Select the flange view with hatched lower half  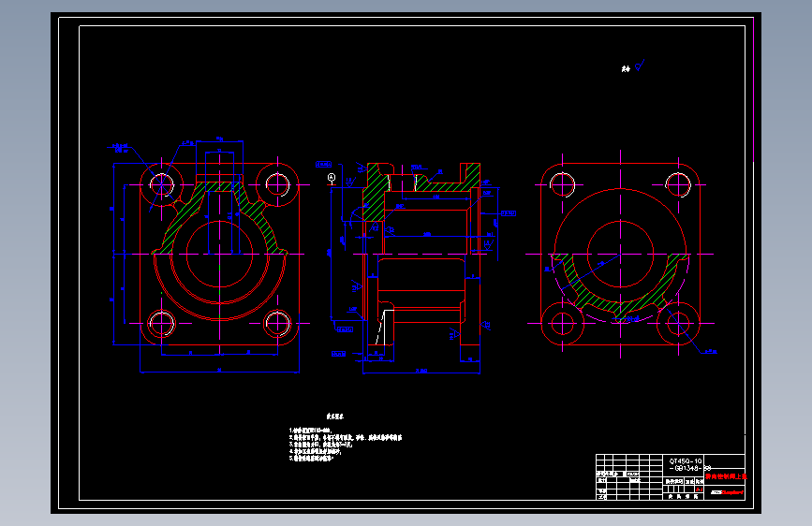click(620, 254)
